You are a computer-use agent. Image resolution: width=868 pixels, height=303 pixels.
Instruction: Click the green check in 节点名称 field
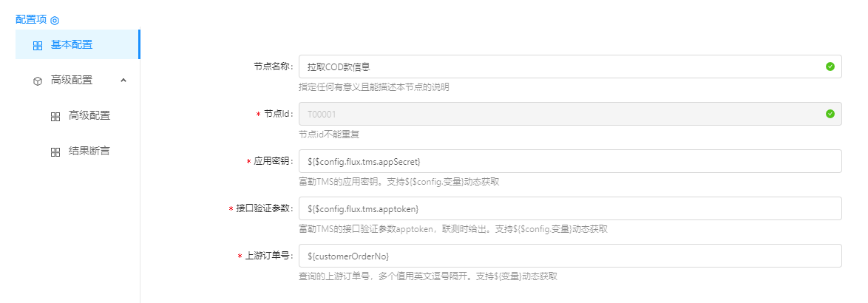(830, 67)
